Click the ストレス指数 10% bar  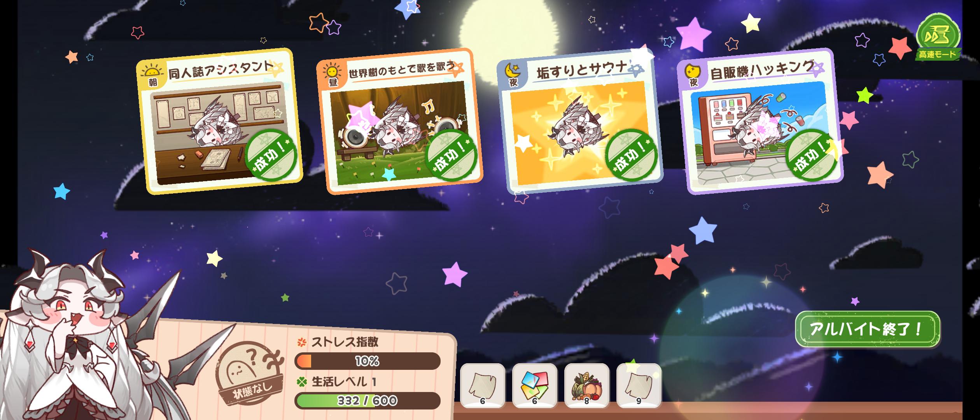coord(367,361)
